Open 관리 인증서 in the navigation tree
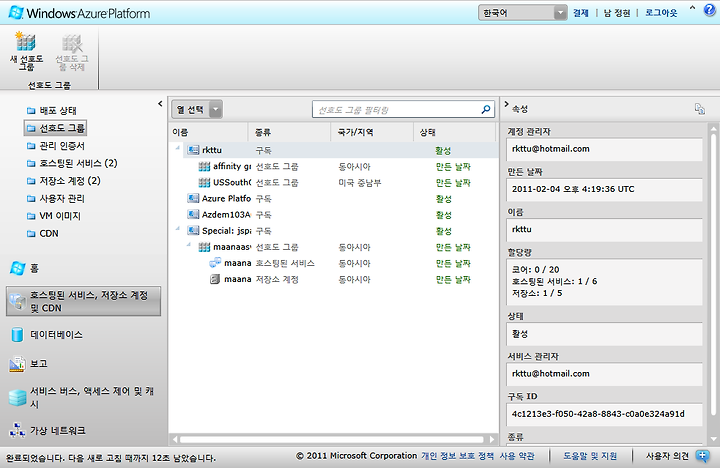The height and width of the screenshot is (468, 720). [x=62, y=146]
